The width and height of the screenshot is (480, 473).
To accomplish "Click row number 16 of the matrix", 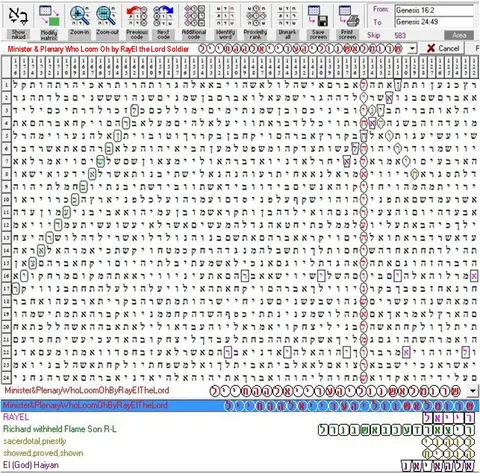I will [6, 276].
